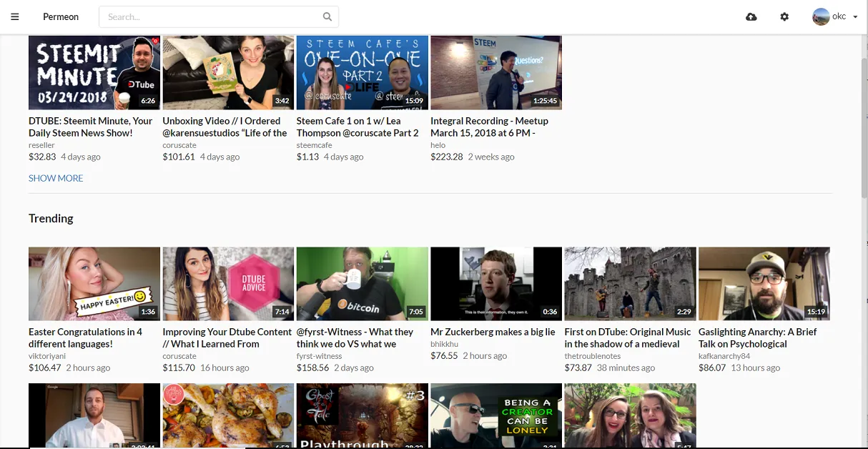The image size is (868, 449).
Task: Open settings gear icon
Action: pos(784,16)
